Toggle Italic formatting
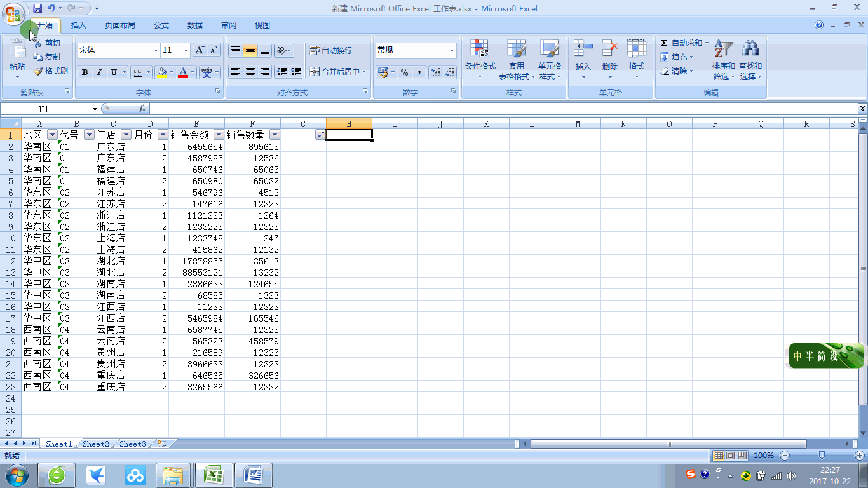Viewport: 868px width, 488px height. tap(99, 72)
